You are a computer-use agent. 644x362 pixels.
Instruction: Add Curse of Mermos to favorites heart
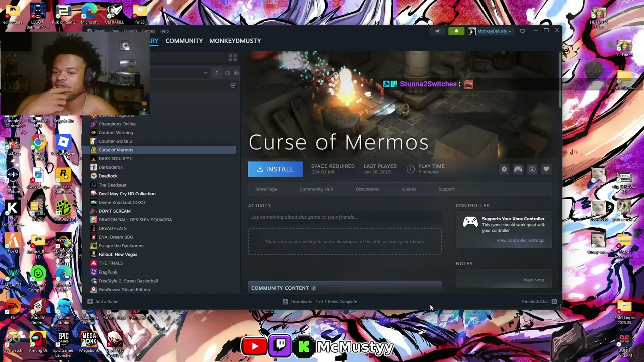546,169
